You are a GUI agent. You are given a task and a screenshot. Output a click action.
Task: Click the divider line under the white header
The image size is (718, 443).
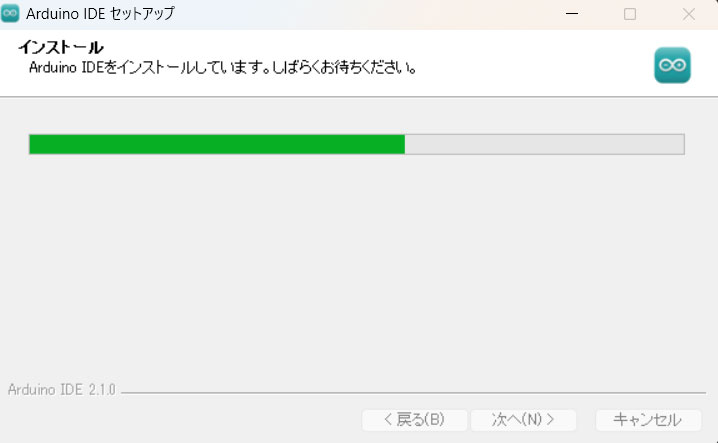tap(359, 97)
